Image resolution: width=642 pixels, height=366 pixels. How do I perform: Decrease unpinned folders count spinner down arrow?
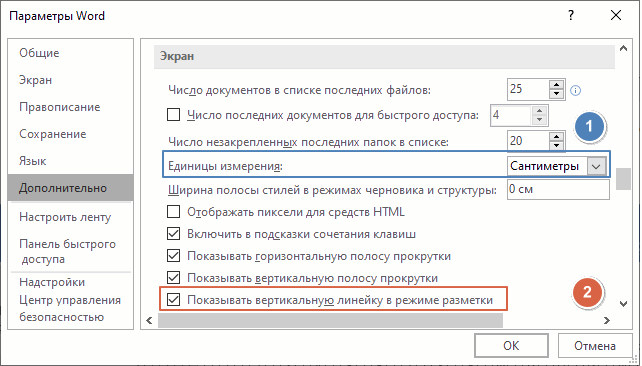coord(556,146)
